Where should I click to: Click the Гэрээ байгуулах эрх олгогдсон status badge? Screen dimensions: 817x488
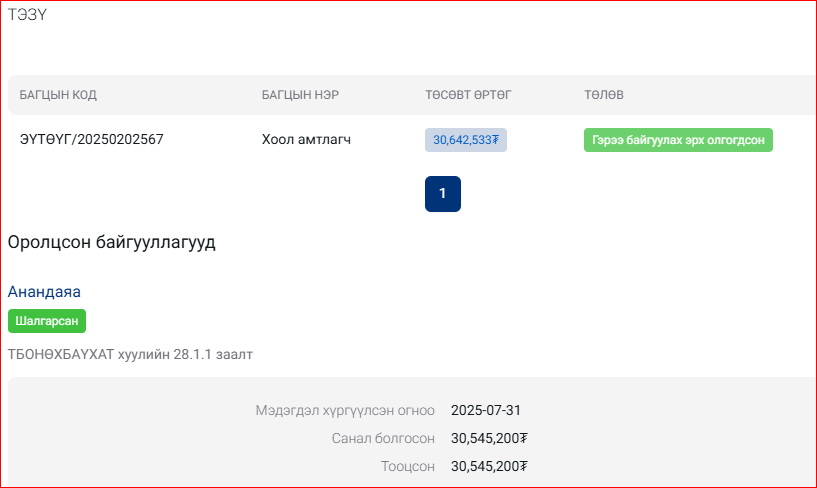678,141
